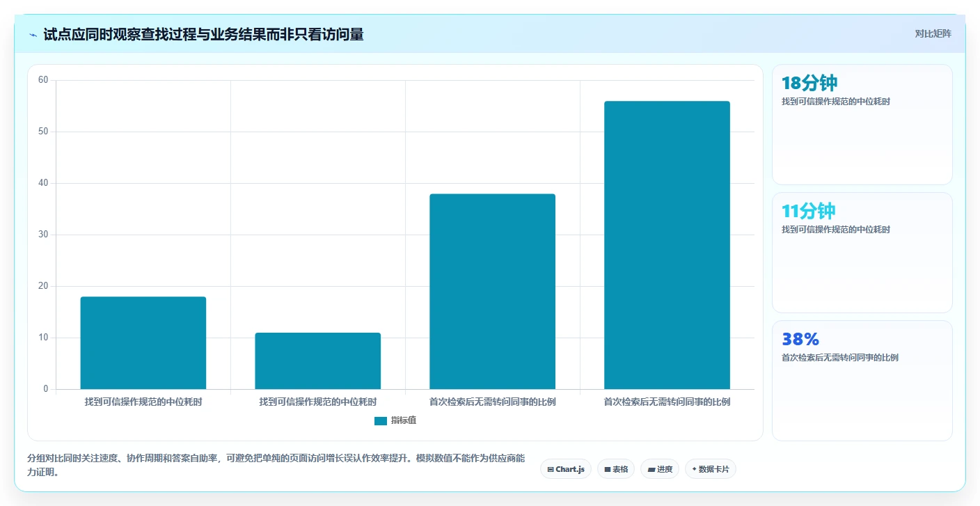Click the footer note starting 分组对比同时关注速度

click(276, 466)
